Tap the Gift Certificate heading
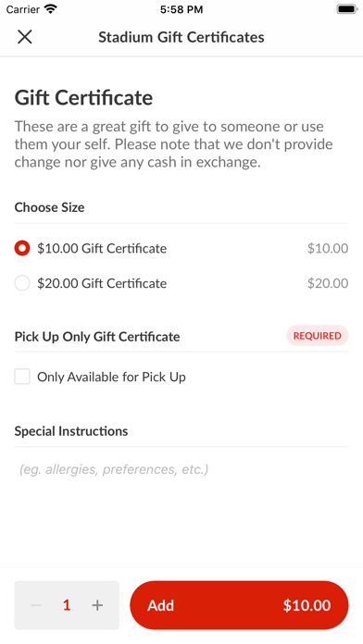The height and width of the screenshot is (644, 363). (x=84, y=98)
